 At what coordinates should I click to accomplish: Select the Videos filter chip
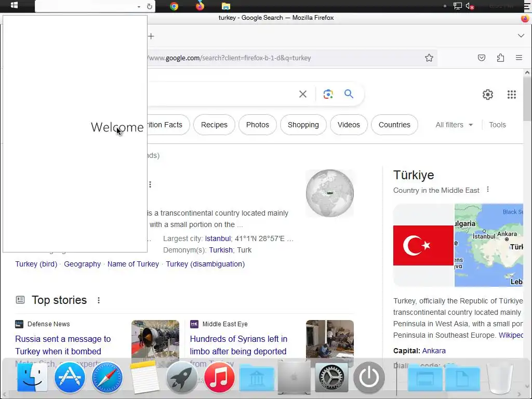tap(349, 125)
